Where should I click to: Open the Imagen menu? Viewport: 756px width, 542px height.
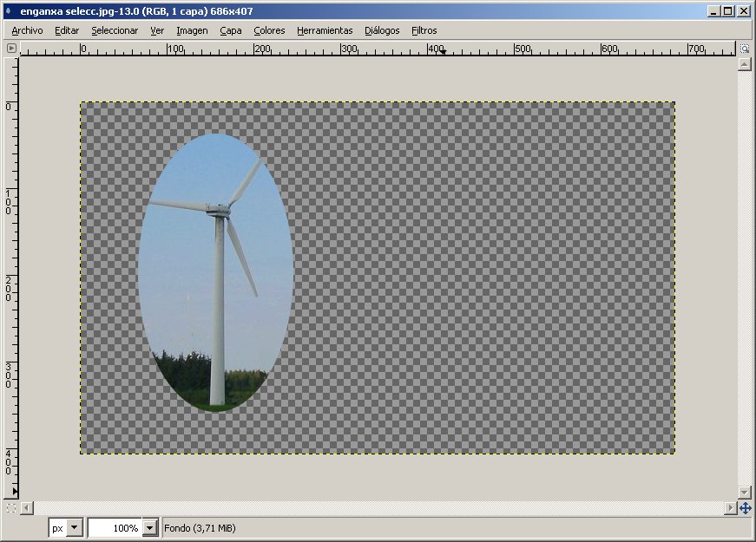[192, 30]
